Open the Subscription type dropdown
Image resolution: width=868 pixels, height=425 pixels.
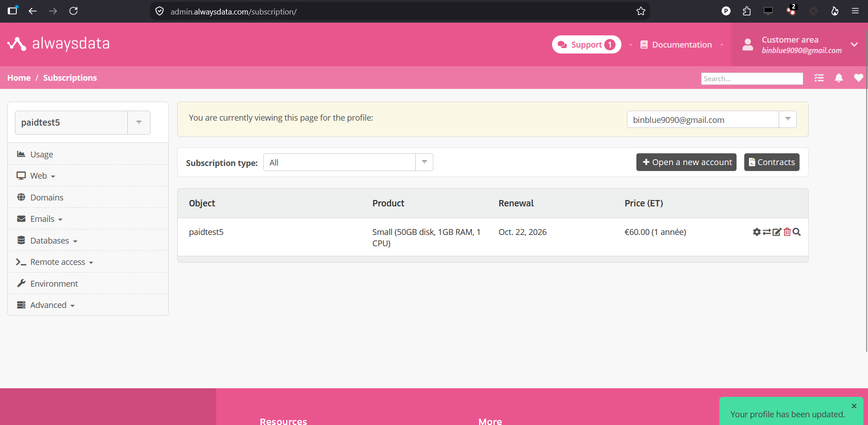pyautogui.click(x=348, y=162)
